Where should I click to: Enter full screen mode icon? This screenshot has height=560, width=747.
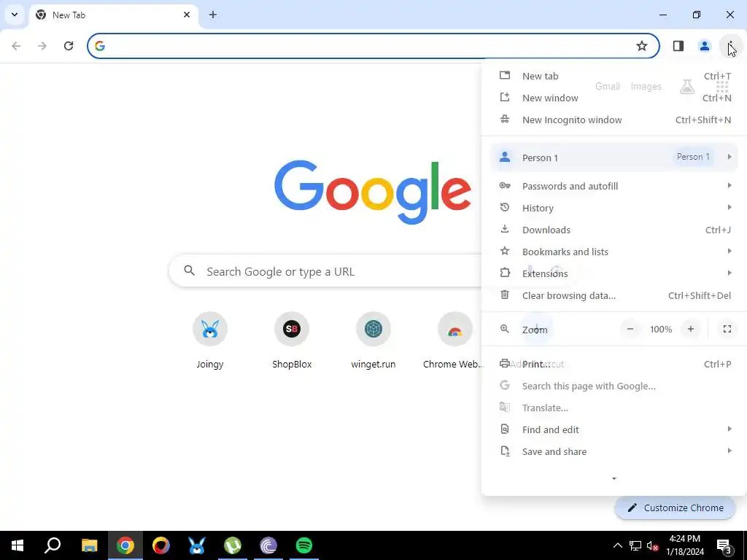pyautogui.click(x=727, y=329)
